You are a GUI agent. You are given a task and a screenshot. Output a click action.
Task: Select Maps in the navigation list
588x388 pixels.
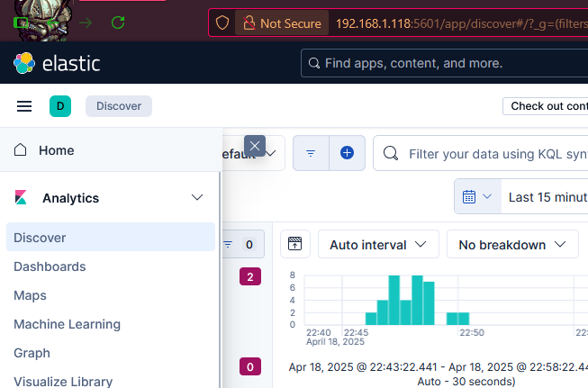click(30, 295)
